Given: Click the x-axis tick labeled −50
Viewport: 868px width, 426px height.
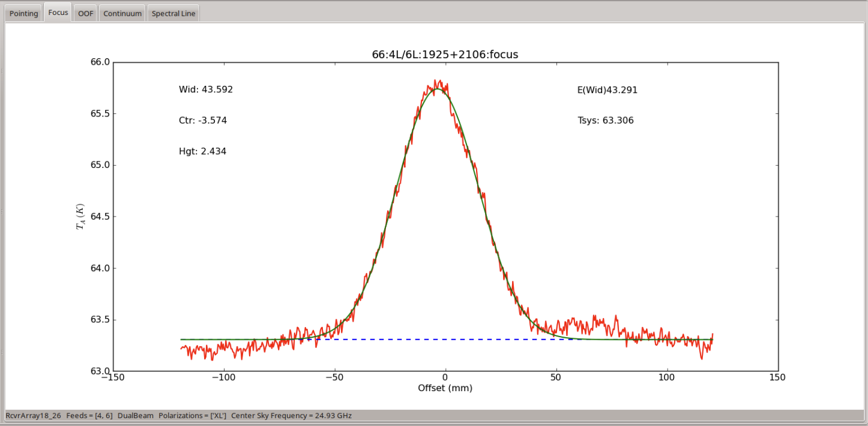Looking at the screenshot, I should [x=333, y=377].
